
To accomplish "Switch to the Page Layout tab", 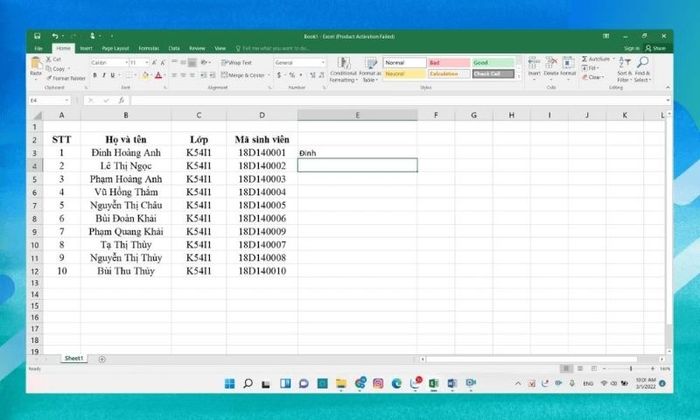I will [115, 48].
